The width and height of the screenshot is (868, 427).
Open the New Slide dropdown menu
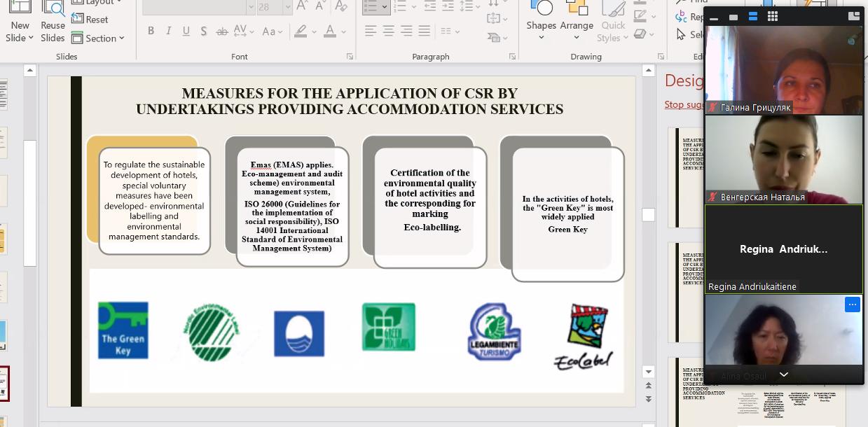point(20,38)
